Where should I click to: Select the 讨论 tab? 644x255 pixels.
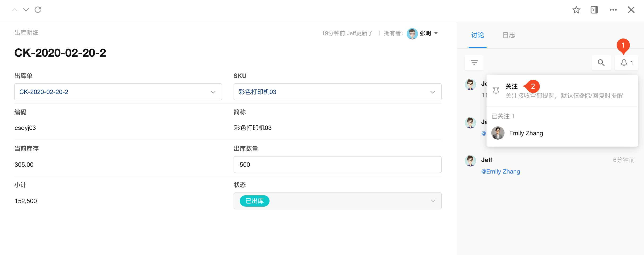pos(477,35)
